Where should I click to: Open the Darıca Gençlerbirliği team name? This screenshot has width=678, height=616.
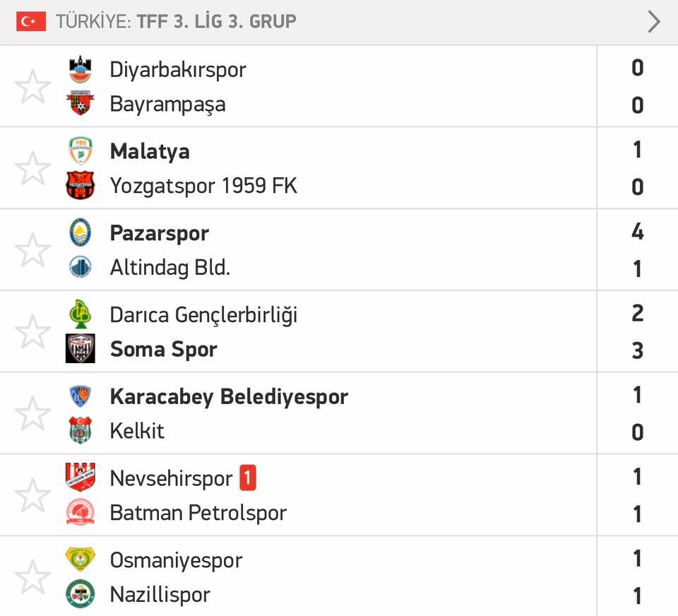tap(203, 315)
